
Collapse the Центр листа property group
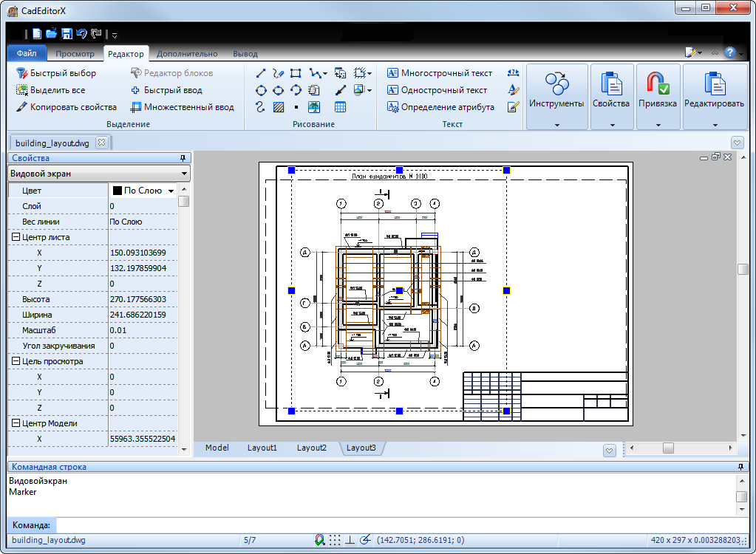click(x=16, y=237)
